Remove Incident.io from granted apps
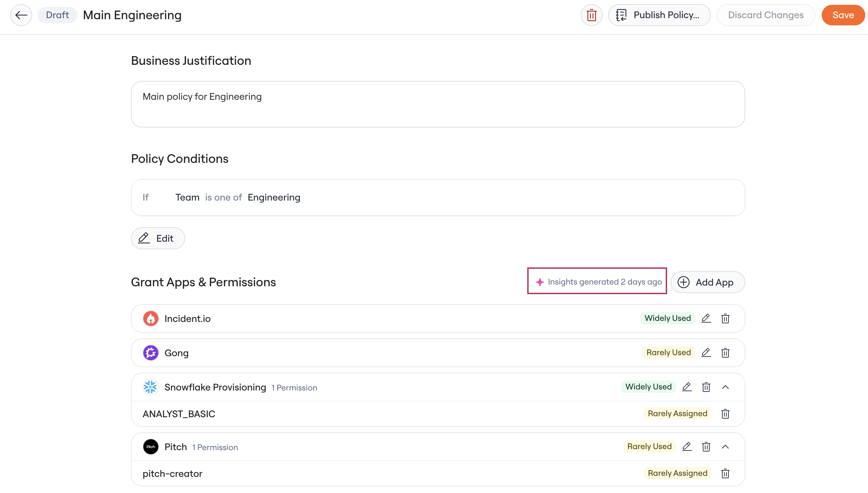The height and width of the screenshot is (493, 868). pyautogui.click(x=725, y=318)
